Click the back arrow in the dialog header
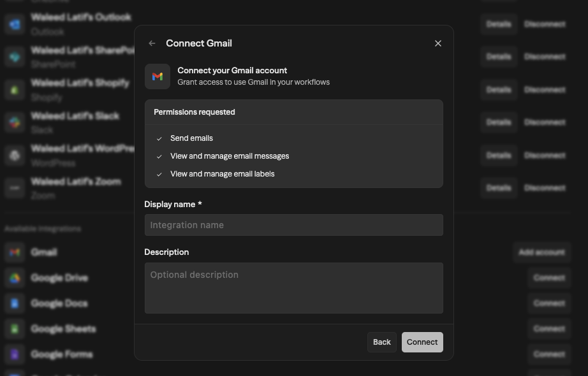 click(x=152, y=43)
